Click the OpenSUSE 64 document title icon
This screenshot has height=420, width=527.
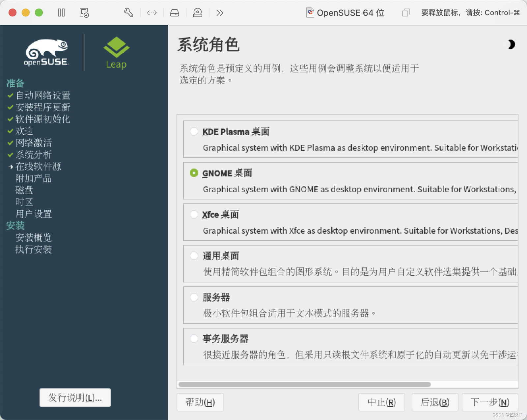[310, 13]
